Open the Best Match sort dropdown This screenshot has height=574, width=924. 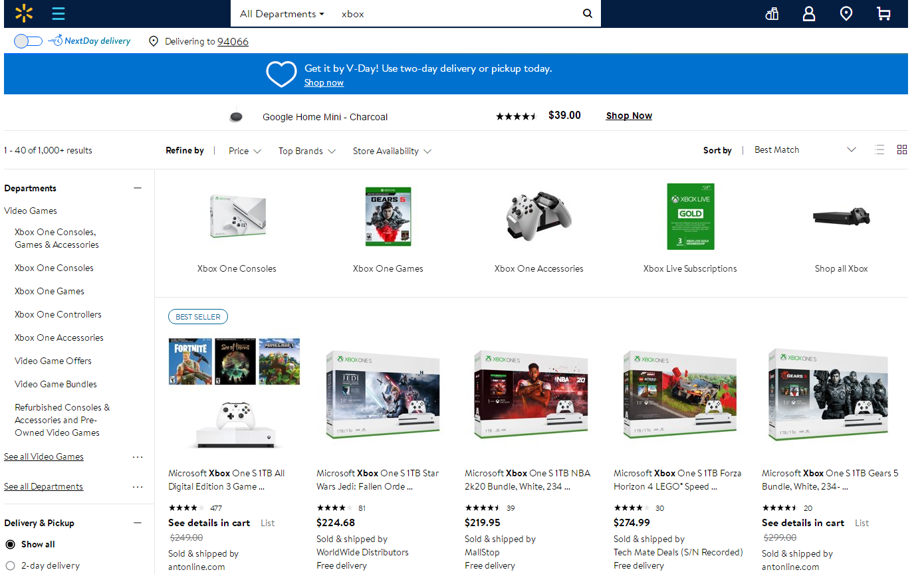tap(804, 149)
